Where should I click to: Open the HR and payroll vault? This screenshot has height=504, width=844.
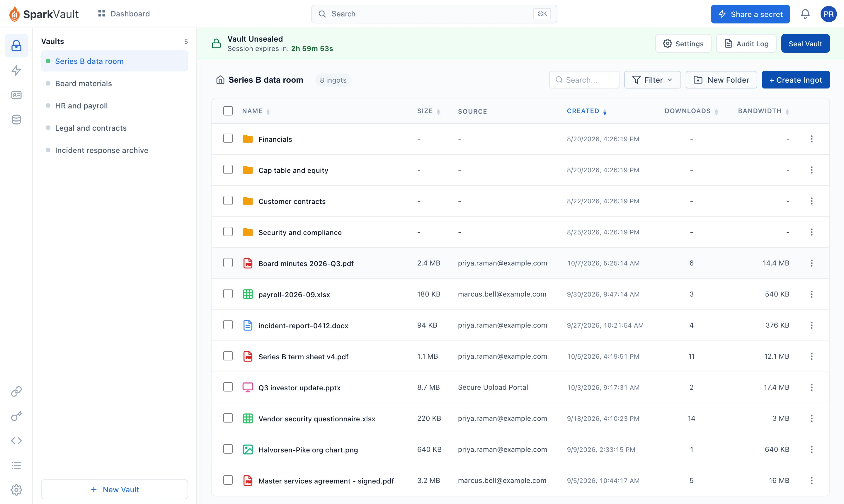[115, 105]
